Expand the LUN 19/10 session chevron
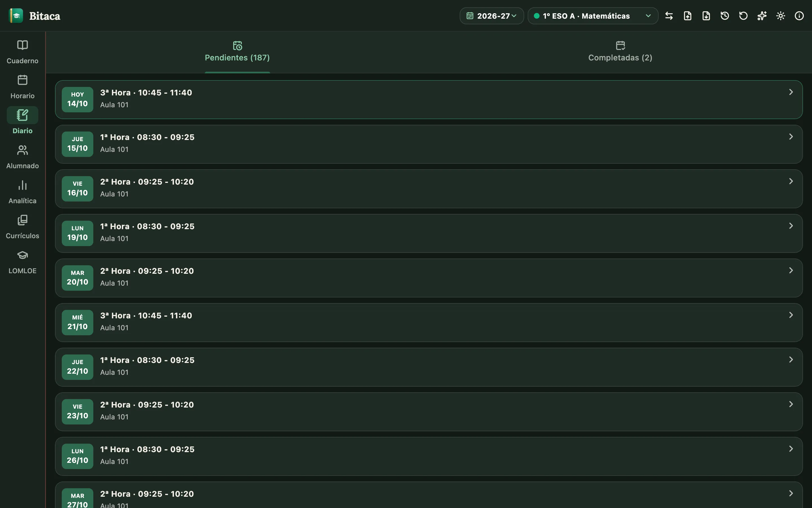This screenshot has height=508, width=812. 791,226
